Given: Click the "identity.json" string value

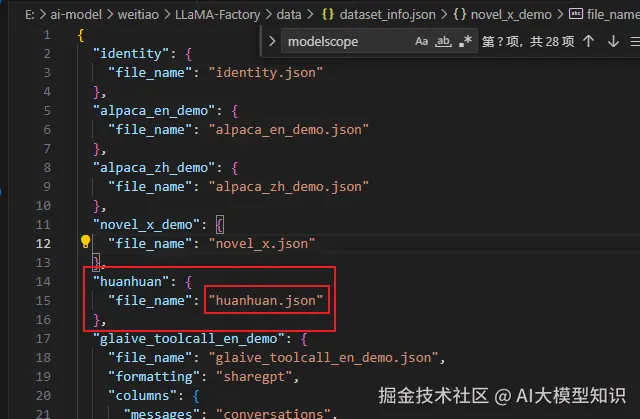Looking at the screenshot, I should point(266,73).
